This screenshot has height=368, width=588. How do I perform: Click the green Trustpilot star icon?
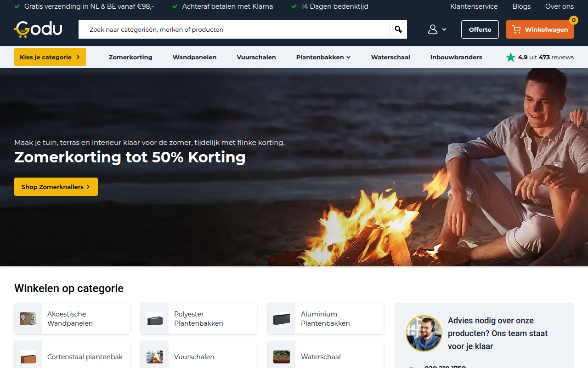pos(510,57)
